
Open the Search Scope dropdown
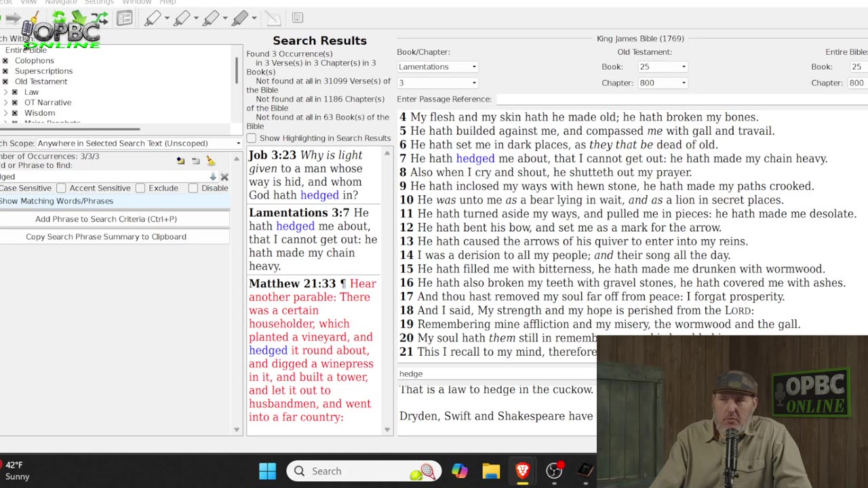pyautogui.click(x=138, y=143)
